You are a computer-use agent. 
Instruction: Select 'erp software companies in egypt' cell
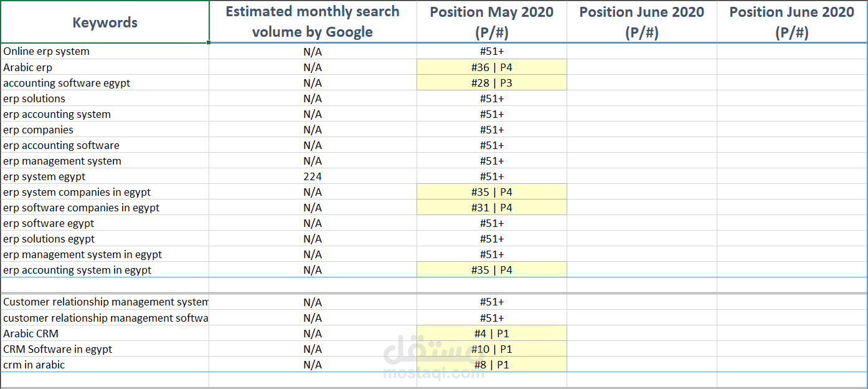[x=105, y=208]
